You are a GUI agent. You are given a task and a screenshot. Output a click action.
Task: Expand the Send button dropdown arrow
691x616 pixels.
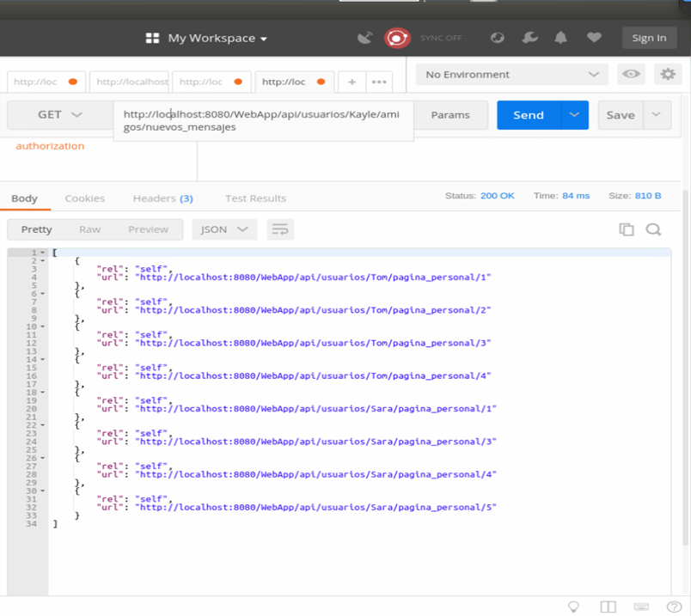click(574, 115)
